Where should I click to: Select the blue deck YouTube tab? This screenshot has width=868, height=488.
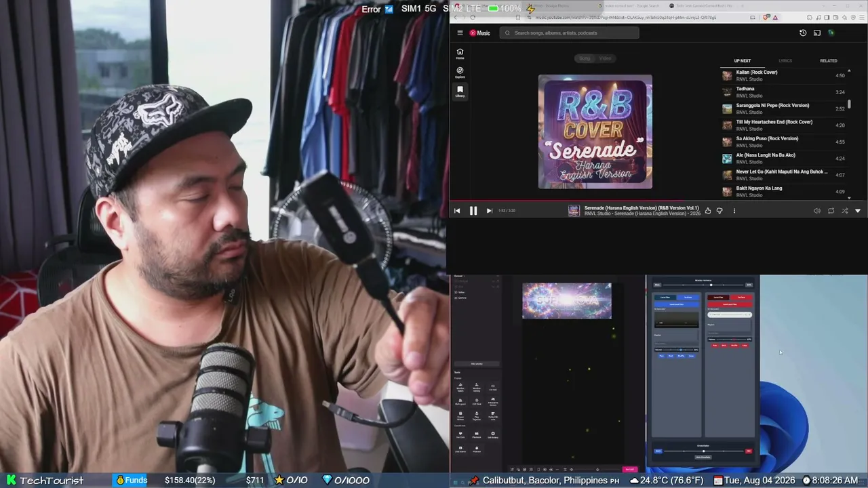(x=688, y=297)
